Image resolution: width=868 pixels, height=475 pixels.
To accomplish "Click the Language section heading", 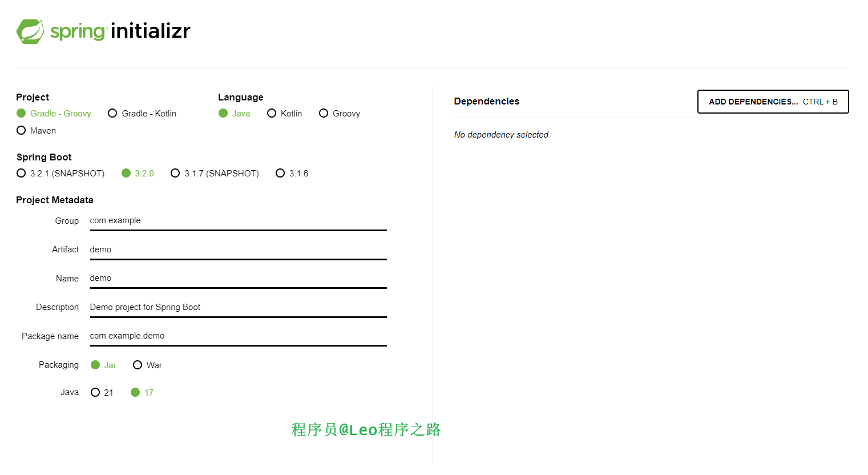I will 241,98.
